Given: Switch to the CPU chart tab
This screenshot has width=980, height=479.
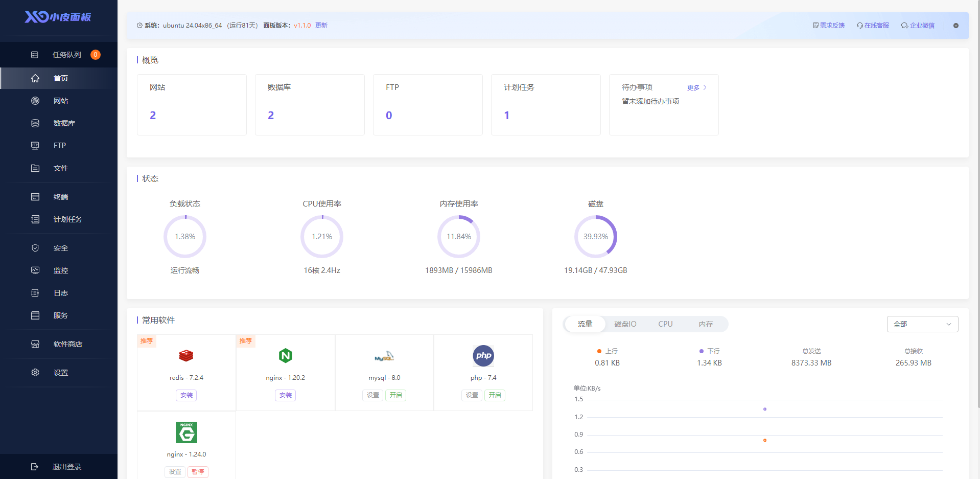Looking at the screenshot, I should pyautogui.click(x=665, y=324).
